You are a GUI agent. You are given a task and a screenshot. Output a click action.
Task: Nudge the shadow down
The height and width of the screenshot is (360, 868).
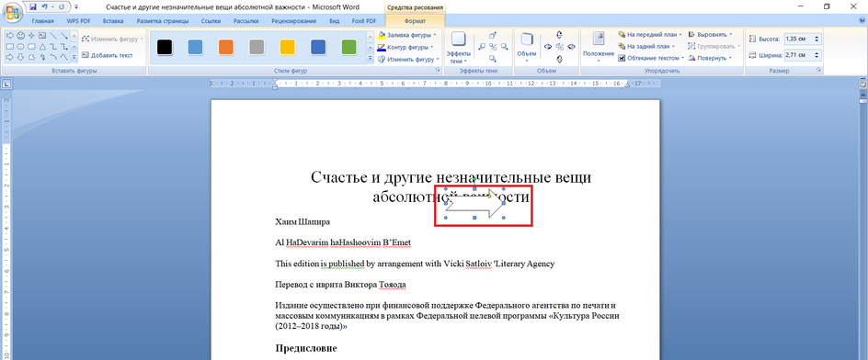point(493,59)
